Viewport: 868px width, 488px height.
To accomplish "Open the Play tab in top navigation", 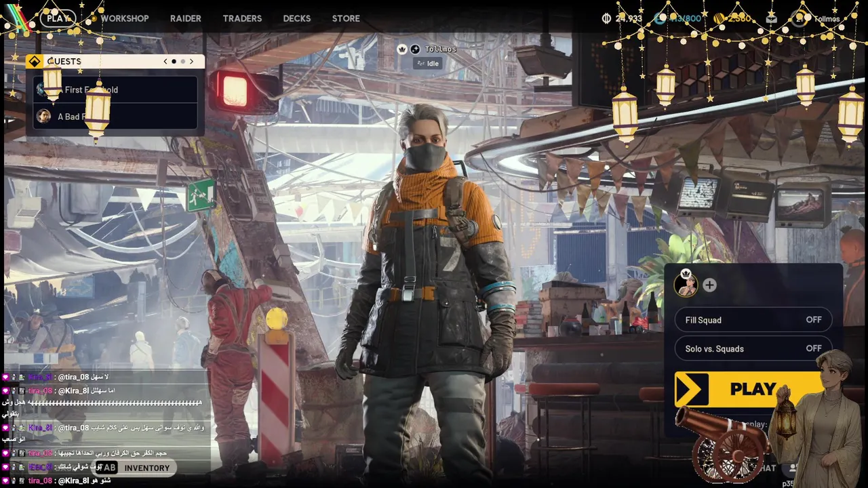I will [x=58, y=18].
